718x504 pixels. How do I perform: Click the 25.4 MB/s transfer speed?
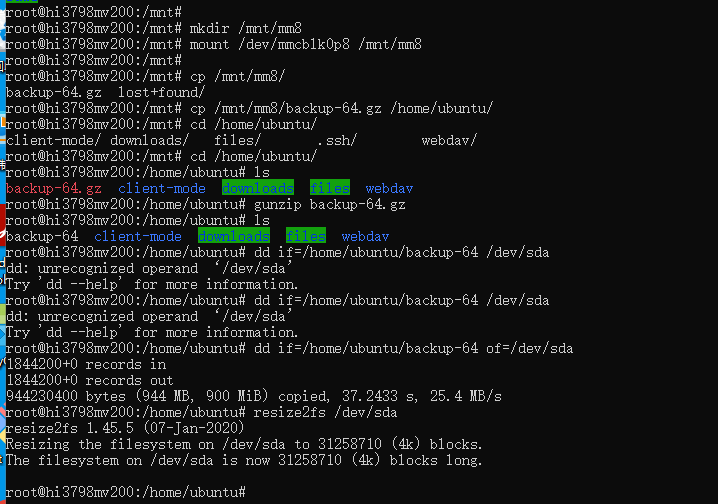466,396
